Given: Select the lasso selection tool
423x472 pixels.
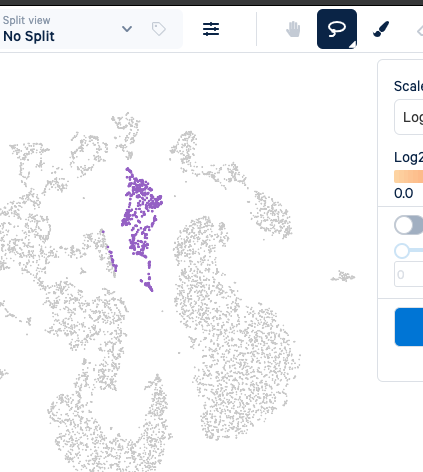Looking at the screenshot, I should click(337, 29).
